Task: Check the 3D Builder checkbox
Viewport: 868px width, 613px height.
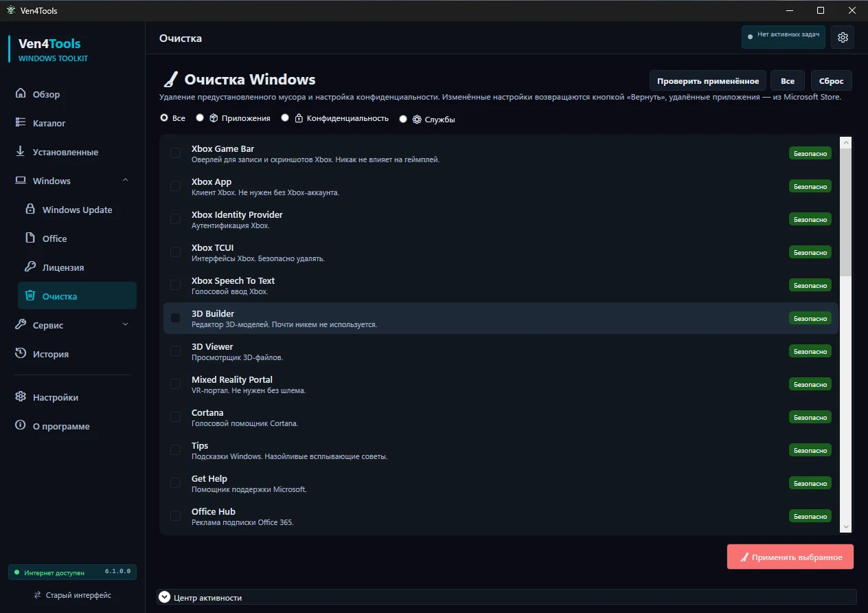Action: click(x=176, y=317)
